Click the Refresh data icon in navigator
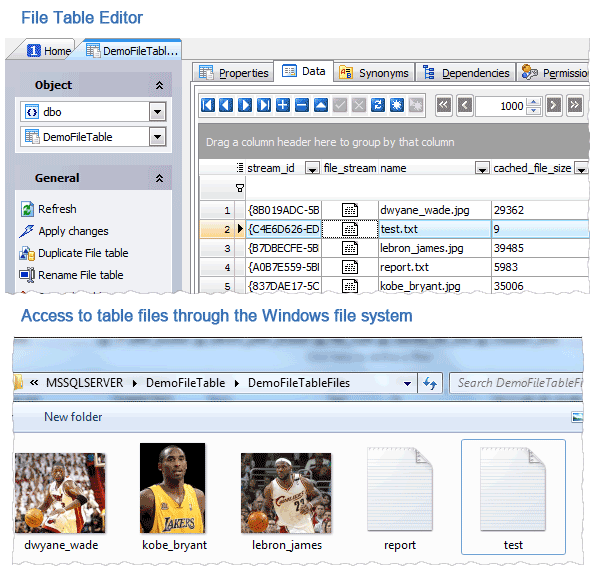 tap(377, 105)
